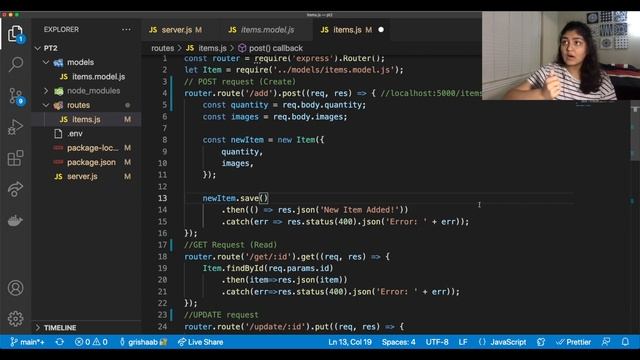Expand the node_modules folder
The width and height of the screenshot is (640, 360).
[46, 91]
